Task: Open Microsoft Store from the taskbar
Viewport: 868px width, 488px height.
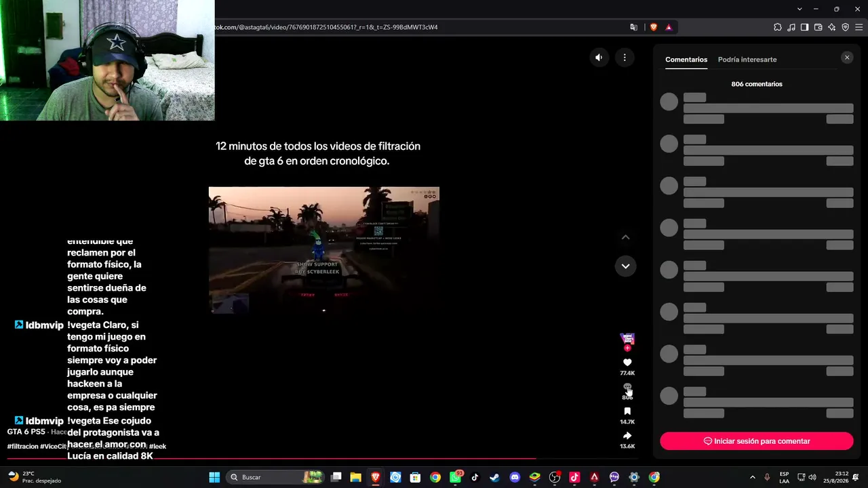Action: pyautogui.click(x=415, y=477)
